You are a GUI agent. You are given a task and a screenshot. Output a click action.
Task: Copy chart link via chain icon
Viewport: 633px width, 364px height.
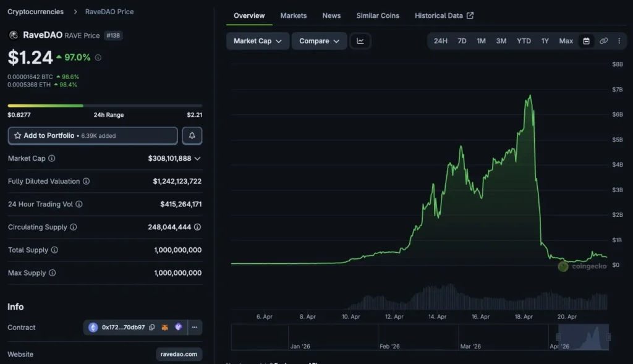pos(603,41)
